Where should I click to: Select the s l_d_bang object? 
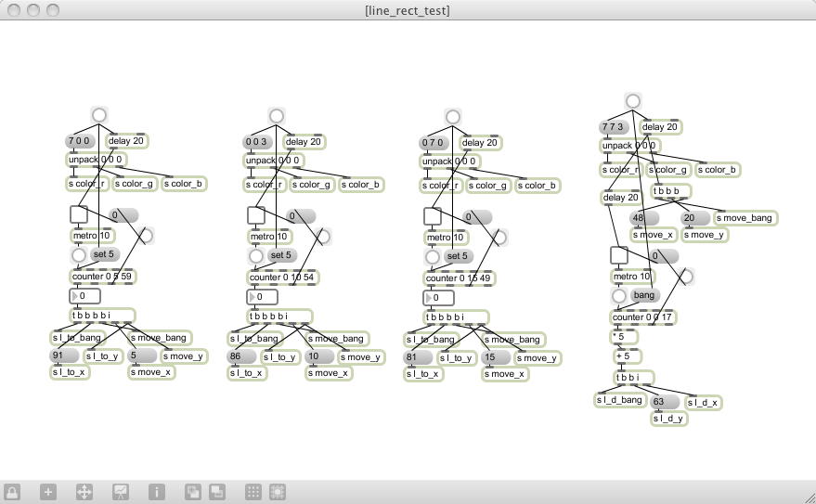click(x=620, y=400)
